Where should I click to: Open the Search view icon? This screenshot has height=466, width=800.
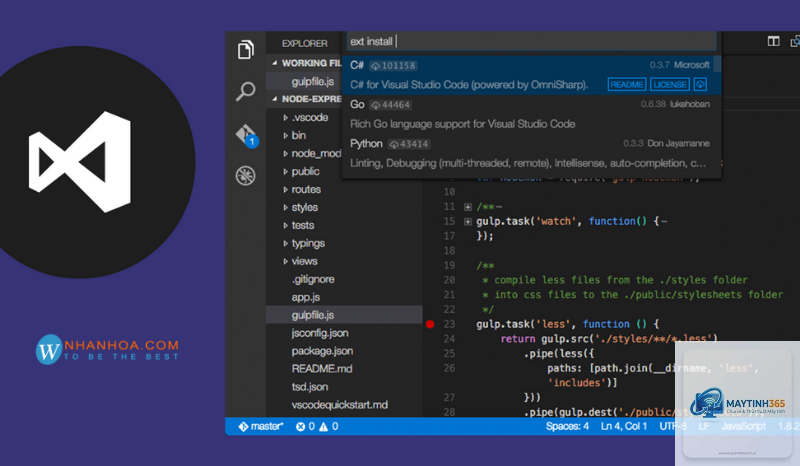[245, 91]
